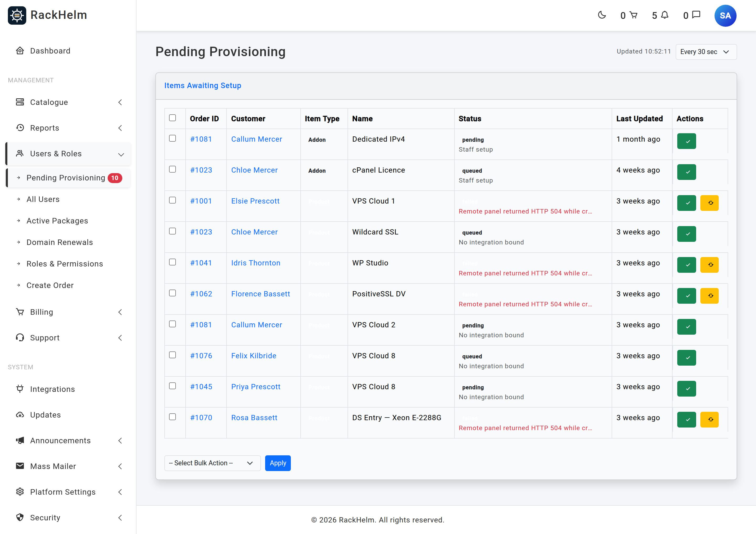Open Pending Provisioning submenu item
Screen dimensions: 756x534
pos(68,178)
